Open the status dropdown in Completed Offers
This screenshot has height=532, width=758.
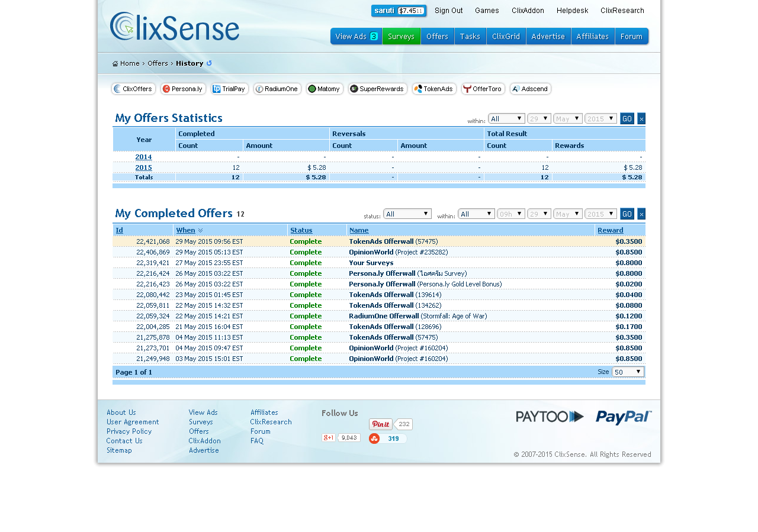pyautogui.click(x=407, y=214)
